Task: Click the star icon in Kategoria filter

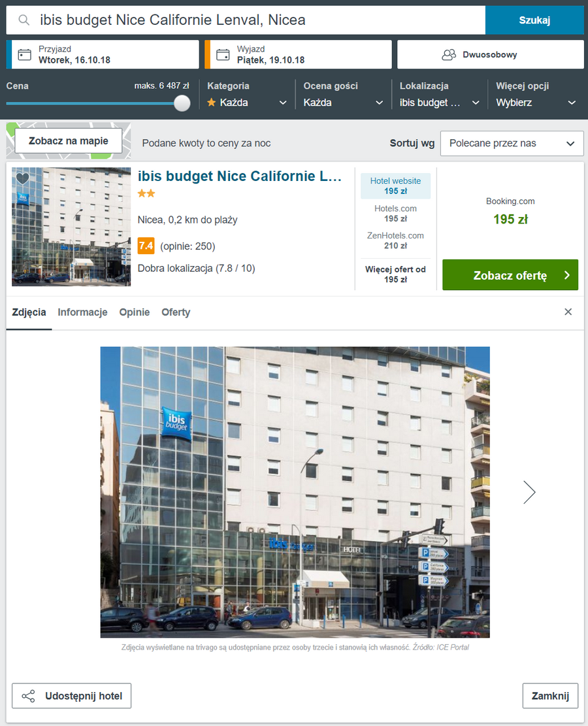Action: (212, 103)
